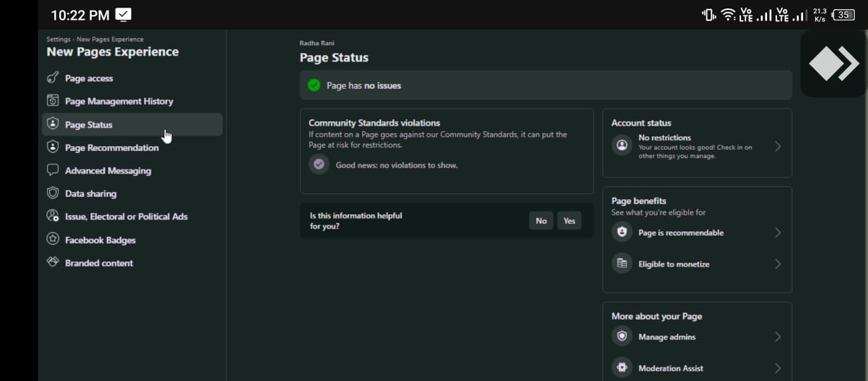Tap the battery indicator in status bar
Viewport: 868px width, 381px height.
point(843,15)
